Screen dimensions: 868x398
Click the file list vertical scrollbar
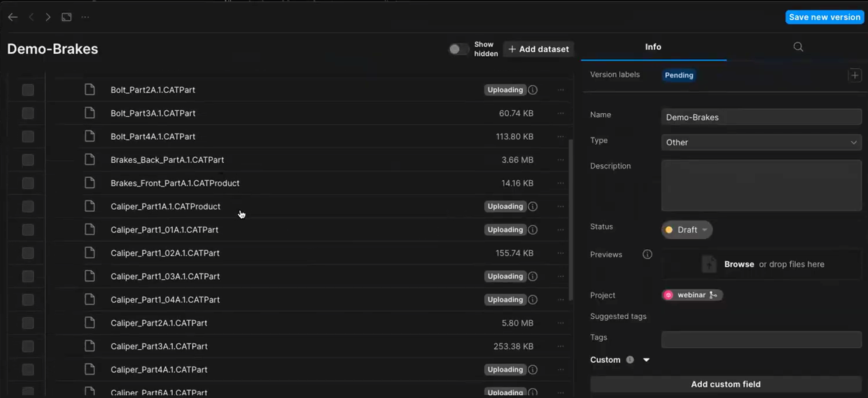570,219
